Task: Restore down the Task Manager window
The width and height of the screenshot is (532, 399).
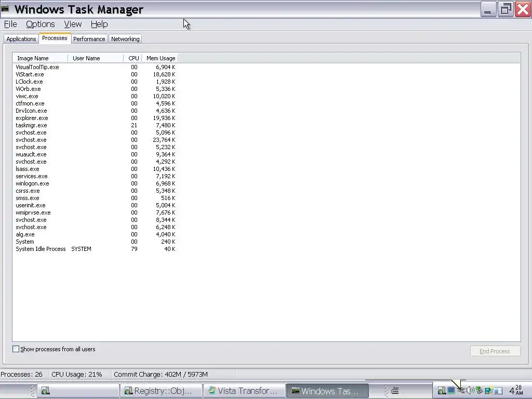Action: (506, 9)
